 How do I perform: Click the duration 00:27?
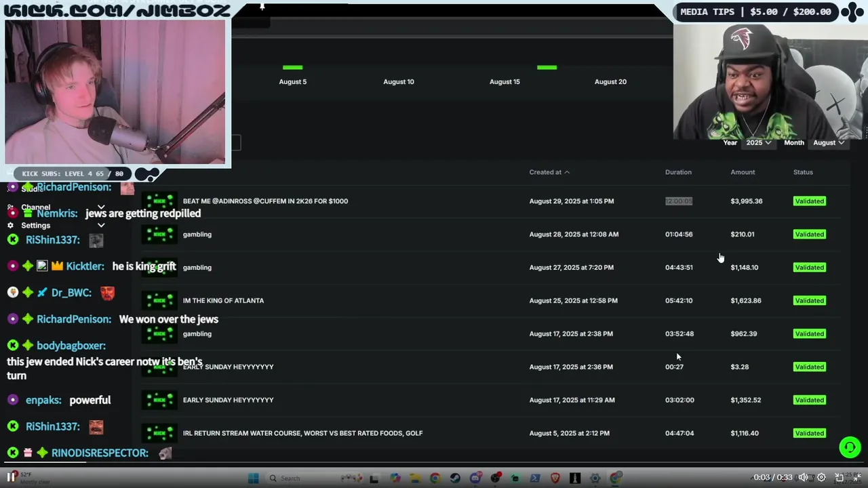674,367
